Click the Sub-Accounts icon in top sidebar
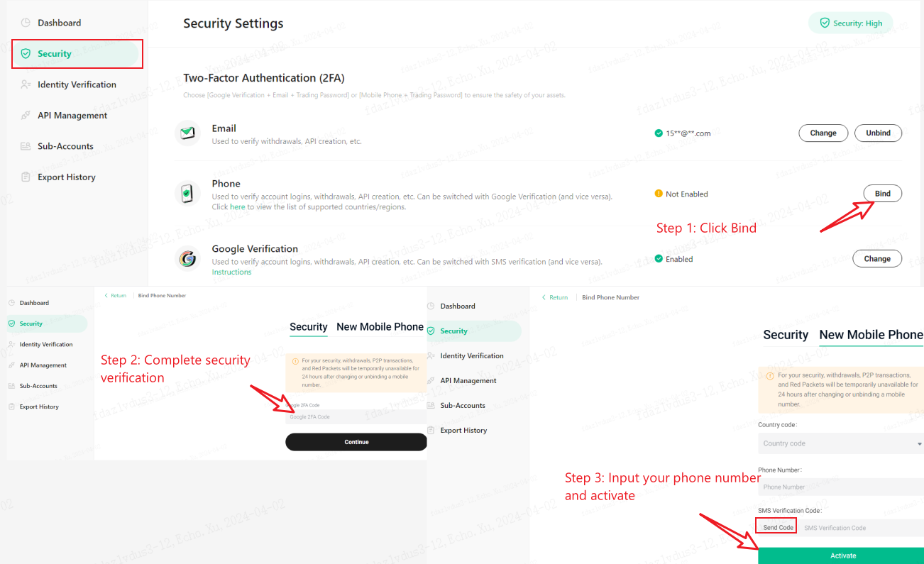This screenshot has height=564, width=924. pyautogui.click(x=26, y=146)
